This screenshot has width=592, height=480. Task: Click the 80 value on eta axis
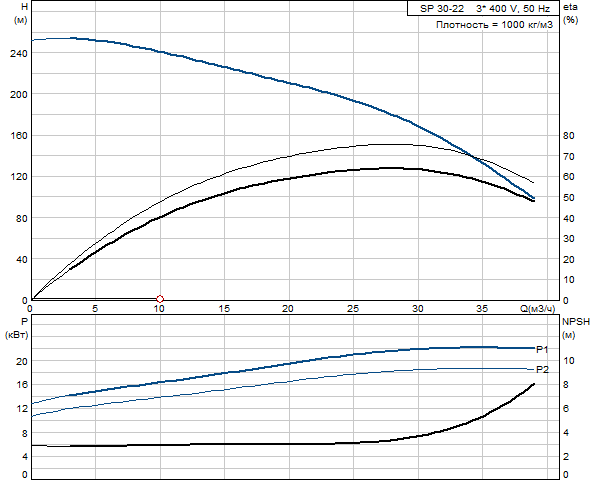569,136
